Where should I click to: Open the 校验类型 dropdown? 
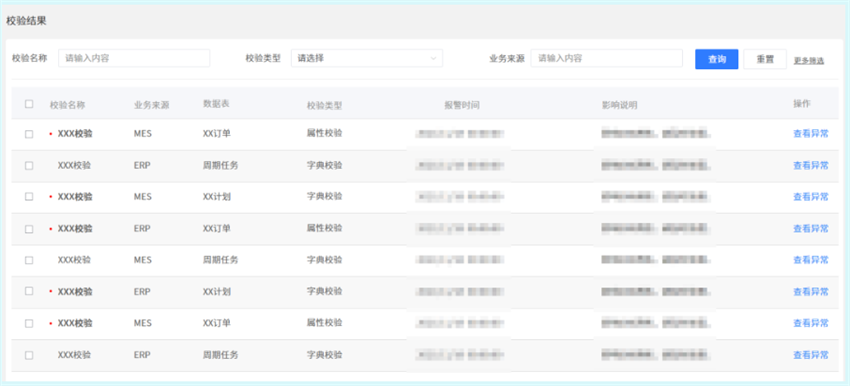pos(367,58)
